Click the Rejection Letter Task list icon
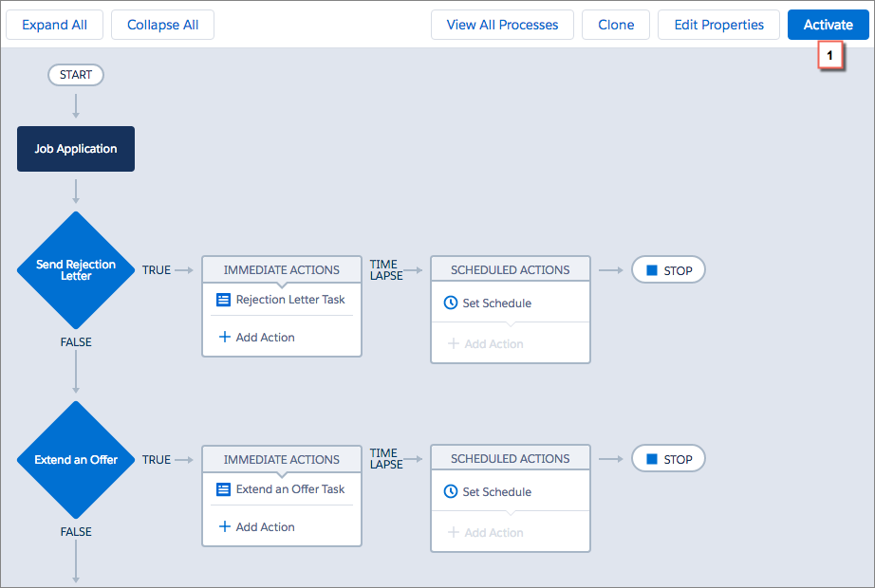Image resolution: width=875 pixels, height=588 pixels. (x=223, y=300)
